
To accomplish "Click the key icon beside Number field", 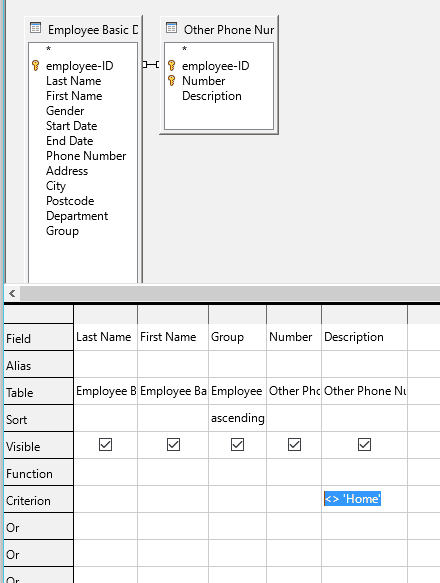I will click(x=171, y=80).
